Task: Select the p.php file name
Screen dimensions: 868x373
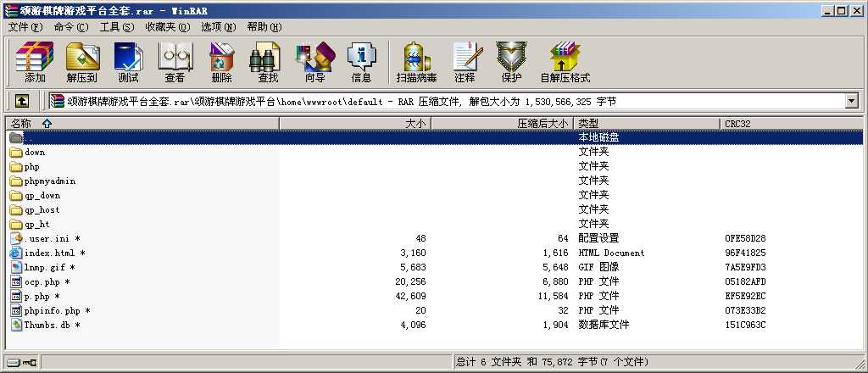Action: [42, 296]
